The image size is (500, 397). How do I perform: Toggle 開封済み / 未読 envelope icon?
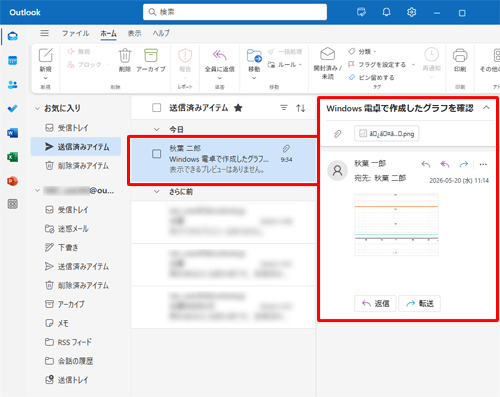pyautogui.click(x=327, y=54)
